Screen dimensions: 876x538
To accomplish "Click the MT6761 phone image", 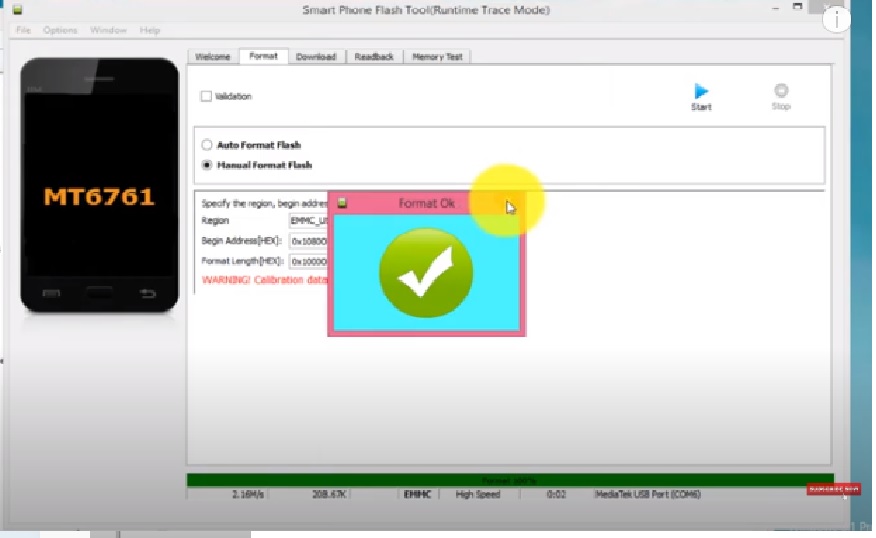I will tap(99, 184).
